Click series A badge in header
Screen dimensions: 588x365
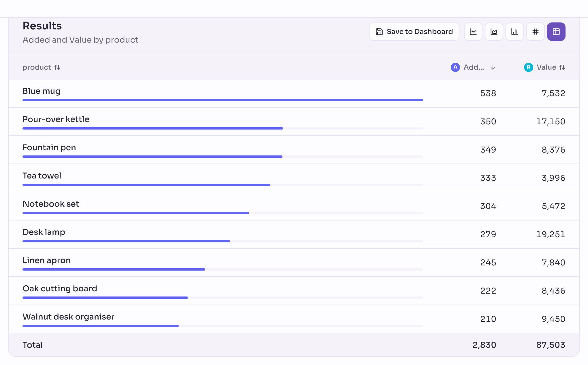click(455, 67)
